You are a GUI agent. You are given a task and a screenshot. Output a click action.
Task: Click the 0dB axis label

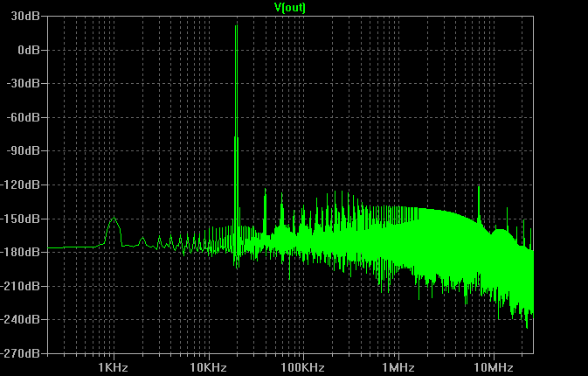(x=29, y=50)
